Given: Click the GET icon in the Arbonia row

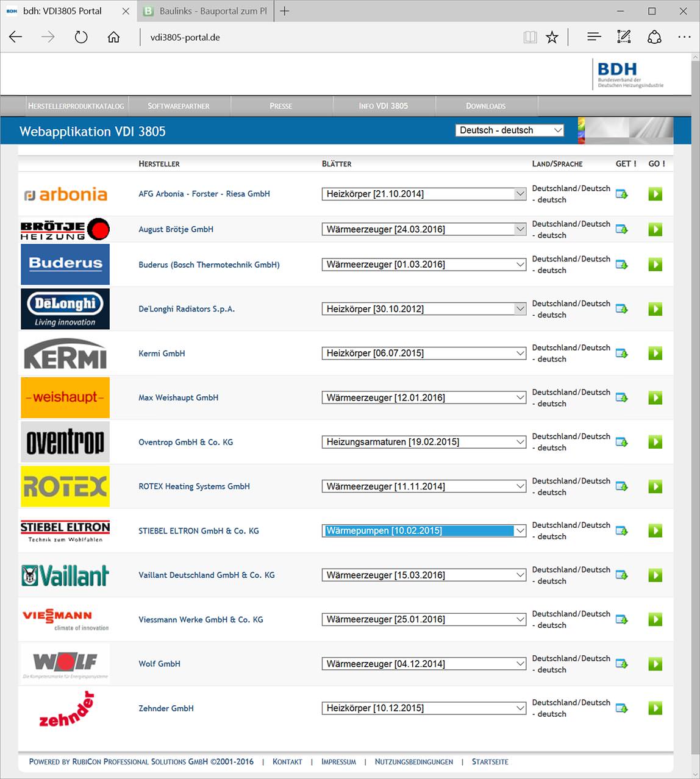Looking at the screenshot, I should click(622, 194).
